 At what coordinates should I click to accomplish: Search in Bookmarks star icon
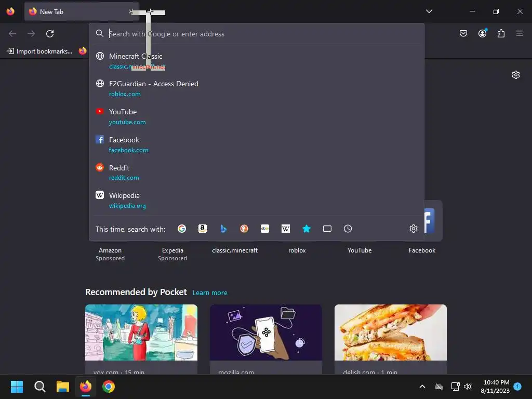pos(307,229)
